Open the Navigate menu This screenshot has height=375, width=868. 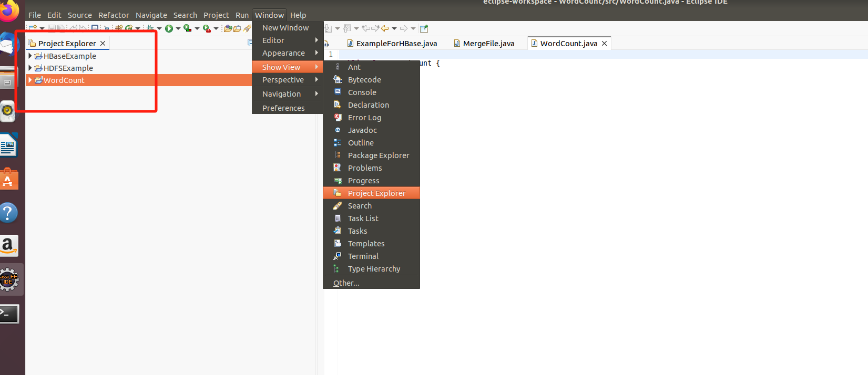(151, 15)
